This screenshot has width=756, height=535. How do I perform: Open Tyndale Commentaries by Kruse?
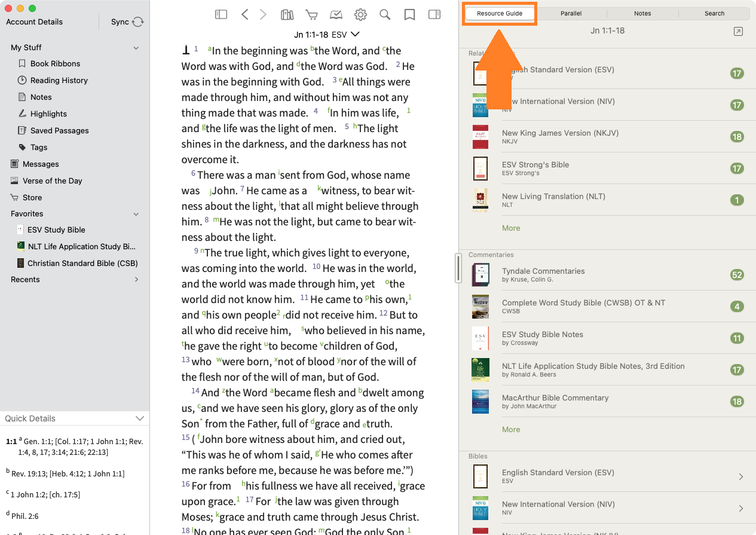point(607,275)
